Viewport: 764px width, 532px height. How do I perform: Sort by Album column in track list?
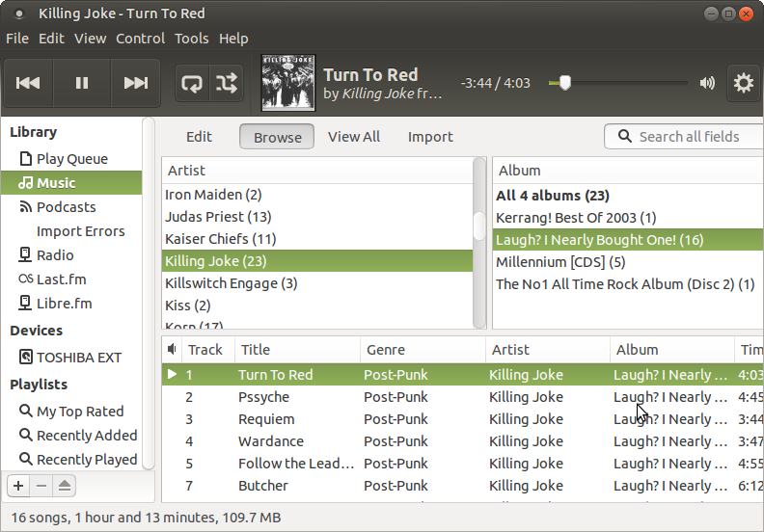point(672,350)
